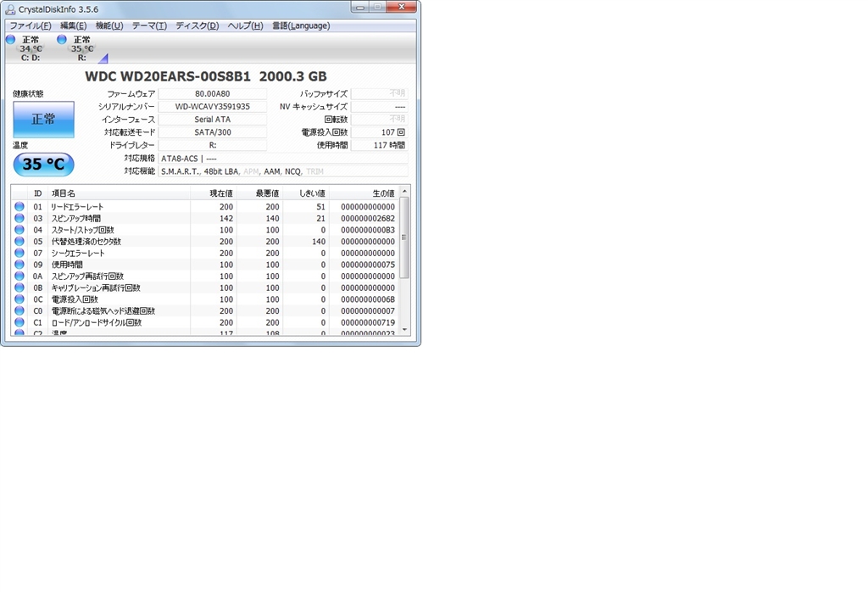868x592 pixels.
Task: Open the 機能(U) menu
Action: (x=109, y=25)
